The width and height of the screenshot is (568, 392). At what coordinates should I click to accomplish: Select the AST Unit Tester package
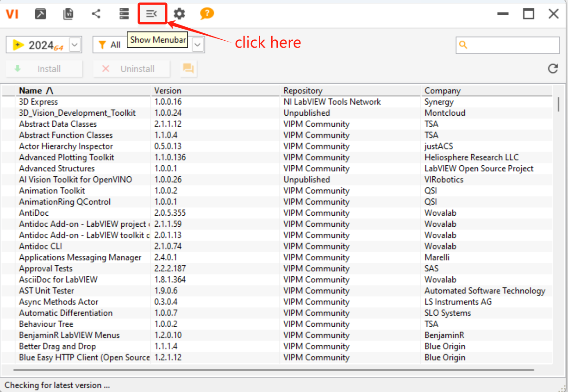(46, 291)
